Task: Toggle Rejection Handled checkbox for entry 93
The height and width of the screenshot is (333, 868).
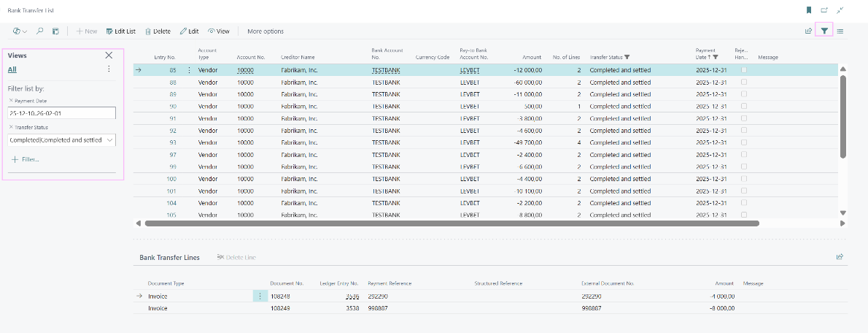Action: 744,142
